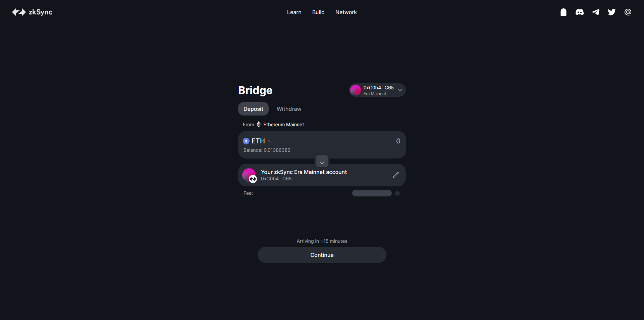Open the Twitter icon link
Image resolution: width=644 pixels, height=320 pixels.
coord(612,12)
